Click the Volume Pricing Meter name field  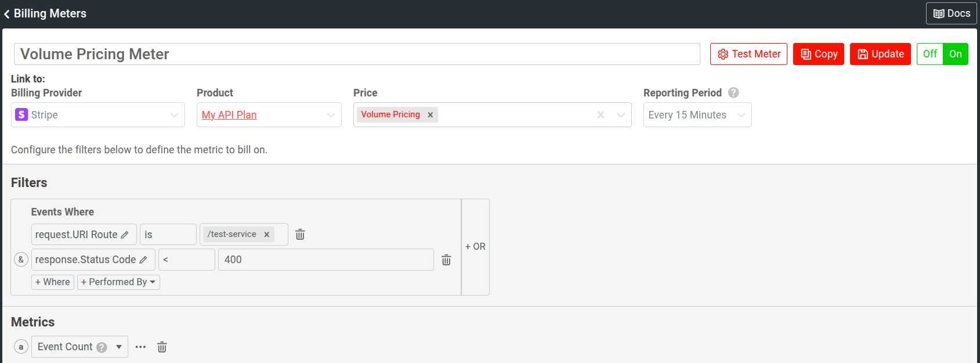click(356, 54)
